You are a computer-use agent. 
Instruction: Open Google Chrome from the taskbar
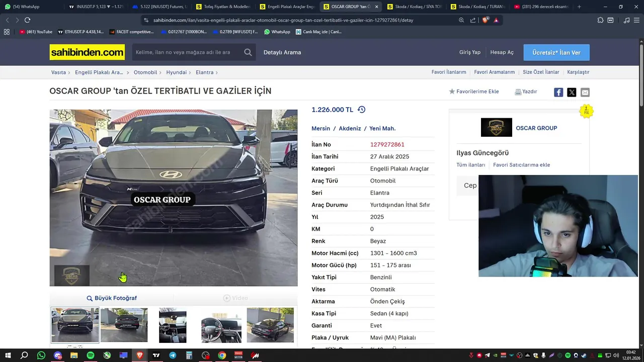[x=222, y=355]
